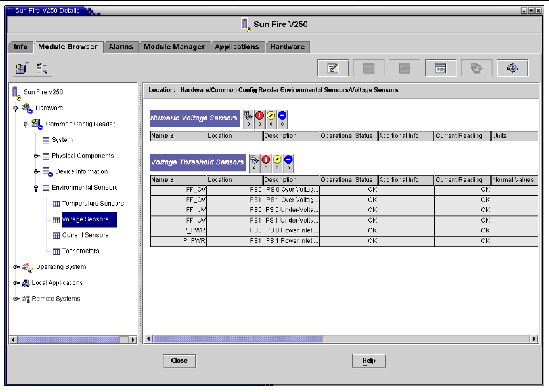This screenshot has width=549, height=392.
Task: Expand the Remote Systems node
Action: pyautogui.click(x=16, y=299)
